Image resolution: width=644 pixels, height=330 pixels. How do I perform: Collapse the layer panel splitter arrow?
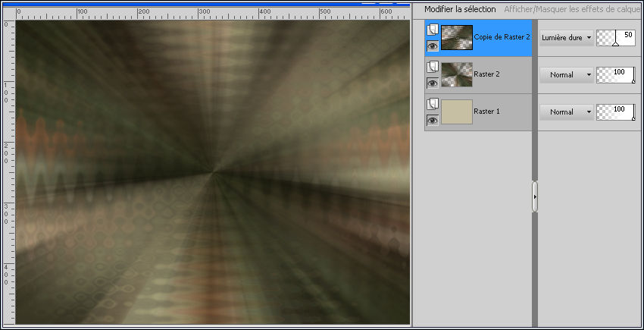coord(535,196)
